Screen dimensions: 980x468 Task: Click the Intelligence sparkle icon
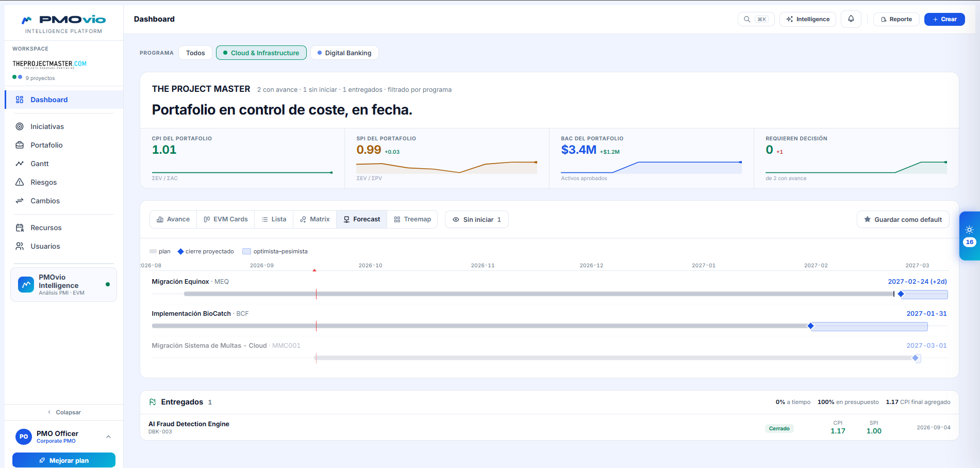(x=789, y=19)
